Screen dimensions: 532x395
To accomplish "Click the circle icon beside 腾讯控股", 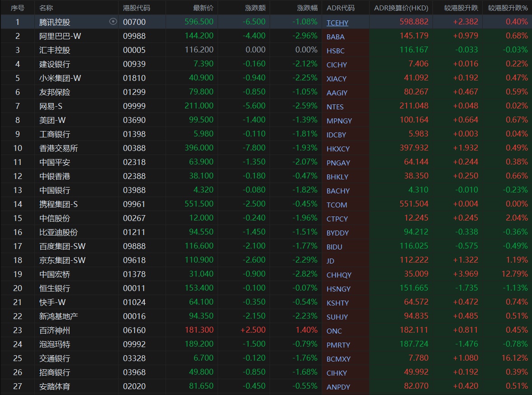I will pos(113,22).
